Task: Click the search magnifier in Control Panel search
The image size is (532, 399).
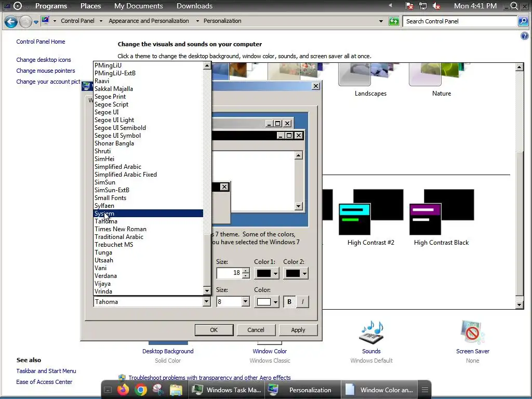Action: coord(523,21)
